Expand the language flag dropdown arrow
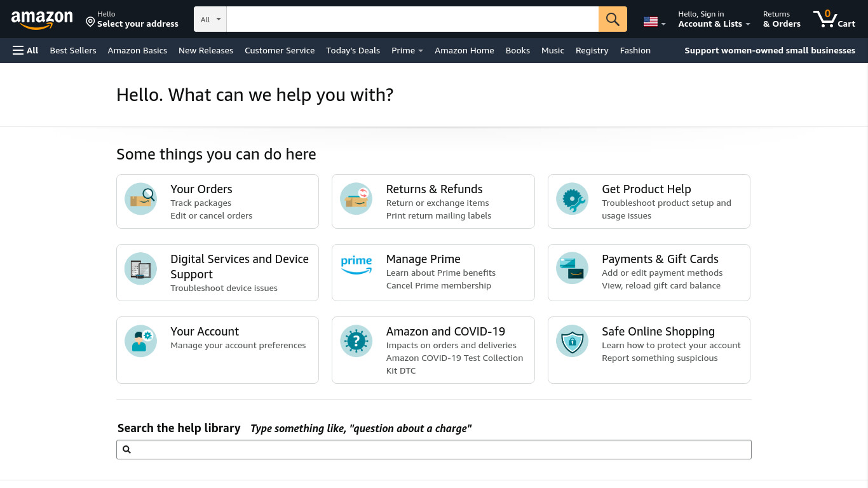 [x=663, y=24]
